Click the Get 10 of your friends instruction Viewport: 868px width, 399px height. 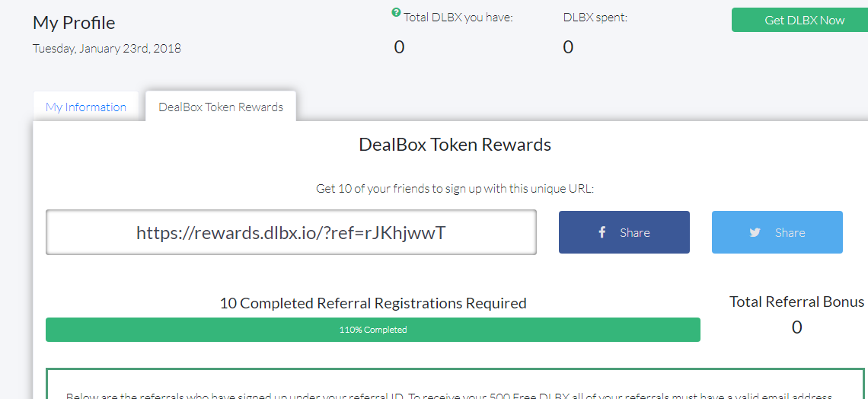click(455, 189)
